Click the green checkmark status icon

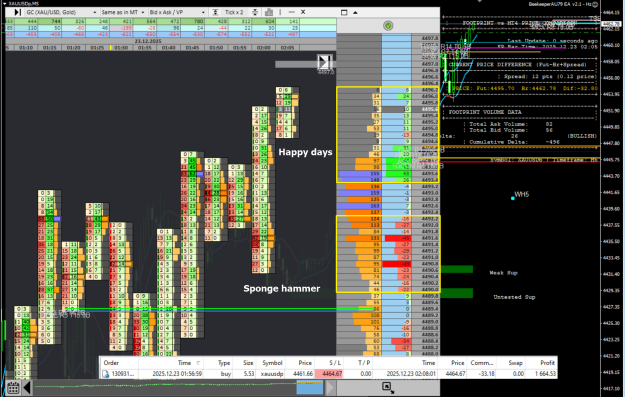[x=388, y=26]
